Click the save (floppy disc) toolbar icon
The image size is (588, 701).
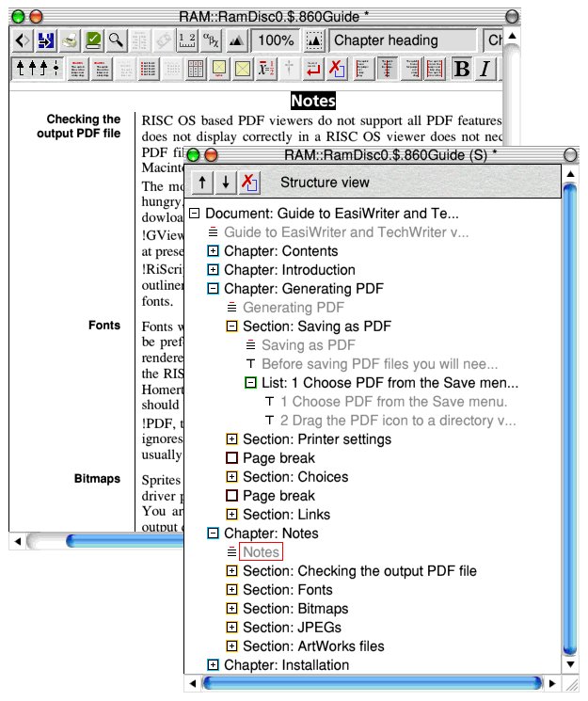coord(45,40)
